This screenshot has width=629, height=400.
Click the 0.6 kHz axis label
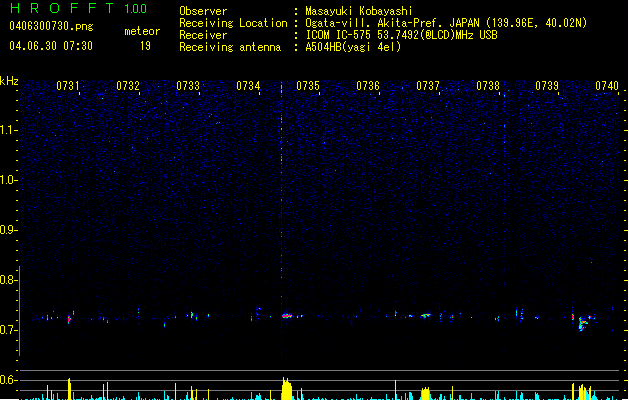point(9,380)
